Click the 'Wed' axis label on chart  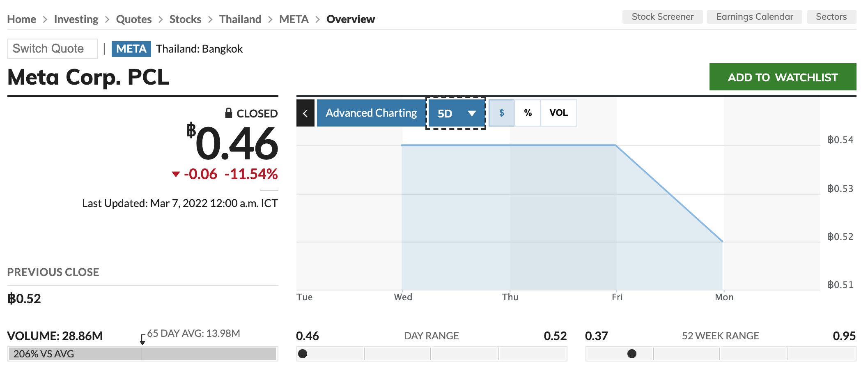[403, 297]
